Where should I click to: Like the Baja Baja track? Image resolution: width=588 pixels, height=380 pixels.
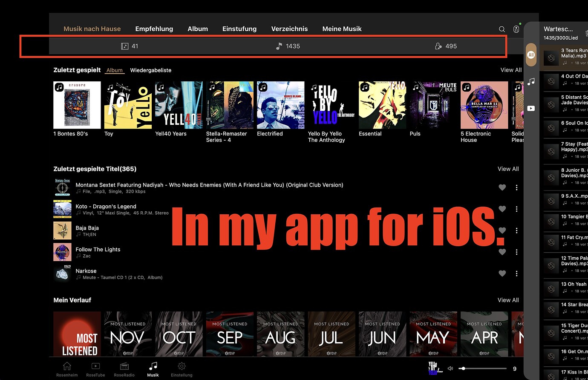click(x=502, y=230)
